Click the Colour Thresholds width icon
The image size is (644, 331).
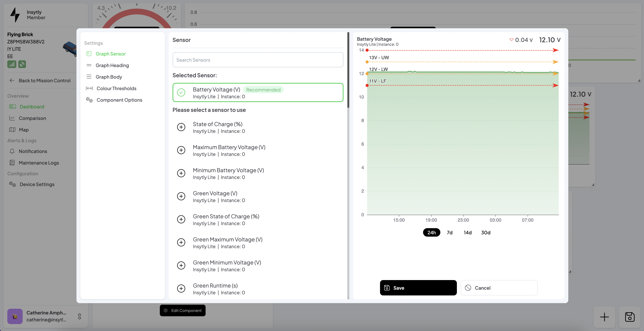coord(89,88)
